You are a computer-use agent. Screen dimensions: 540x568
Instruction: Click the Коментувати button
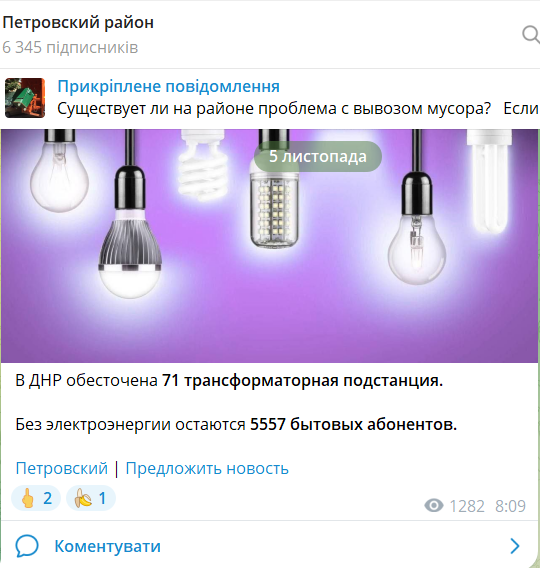(x=270, y=546)
